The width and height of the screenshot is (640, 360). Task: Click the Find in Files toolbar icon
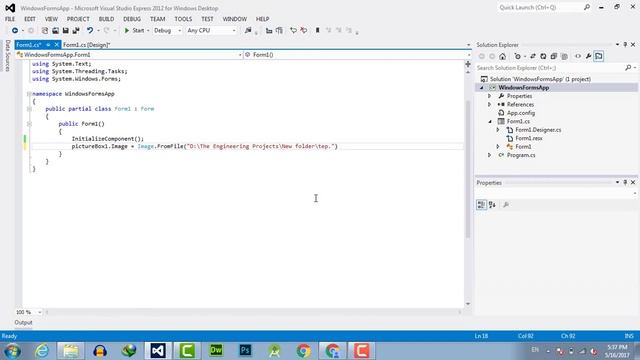pyautogui.click(x=248, y=31)
